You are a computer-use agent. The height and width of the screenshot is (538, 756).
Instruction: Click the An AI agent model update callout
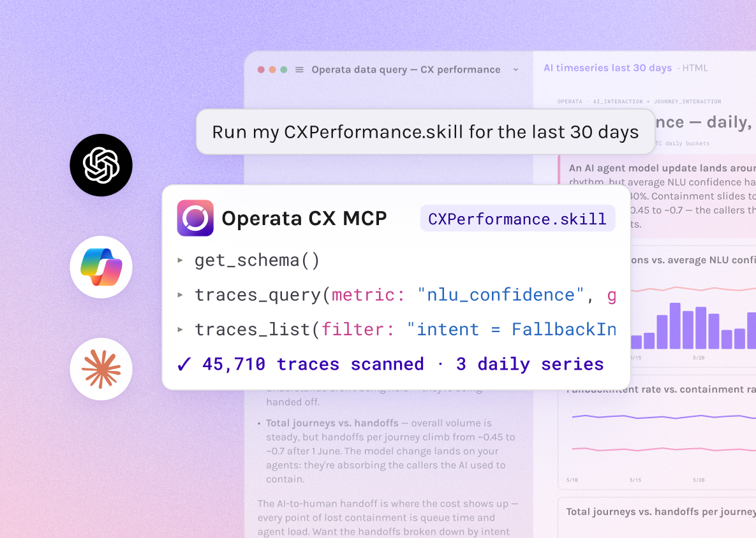pos(657,196)
